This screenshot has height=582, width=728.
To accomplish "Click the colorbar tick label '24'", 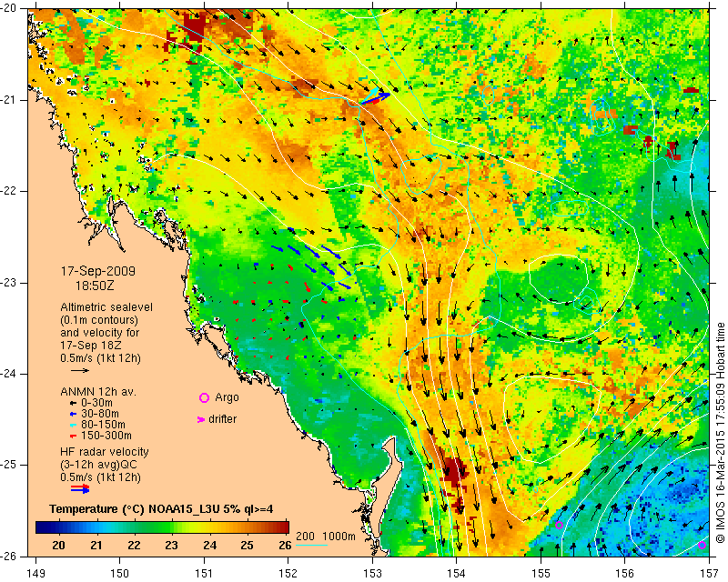I will [x=209, y=545].
